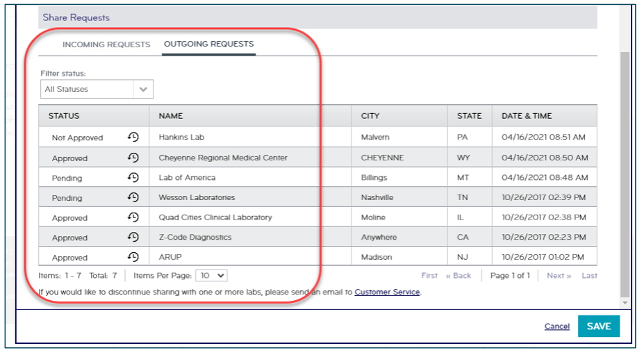Click the ARUP row history icon
The height and width of the screenshot is (355, 644).
point(133,257)
